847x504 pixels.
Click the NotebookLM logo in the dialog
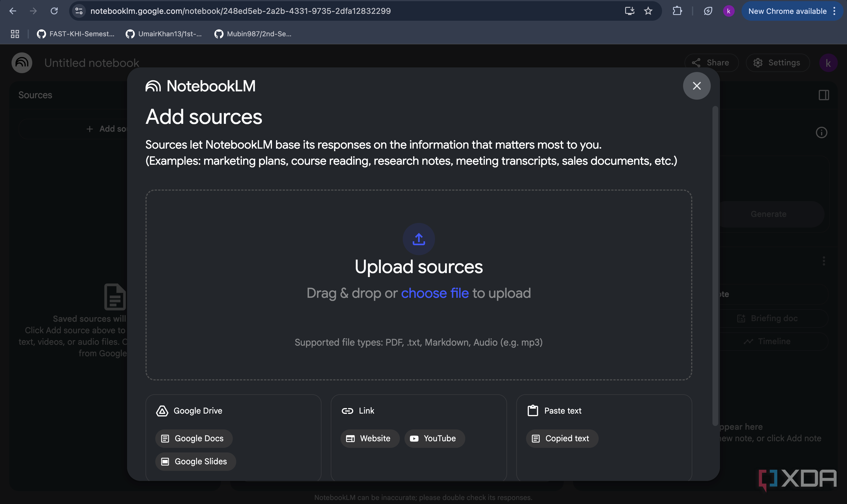pos(201,86)
